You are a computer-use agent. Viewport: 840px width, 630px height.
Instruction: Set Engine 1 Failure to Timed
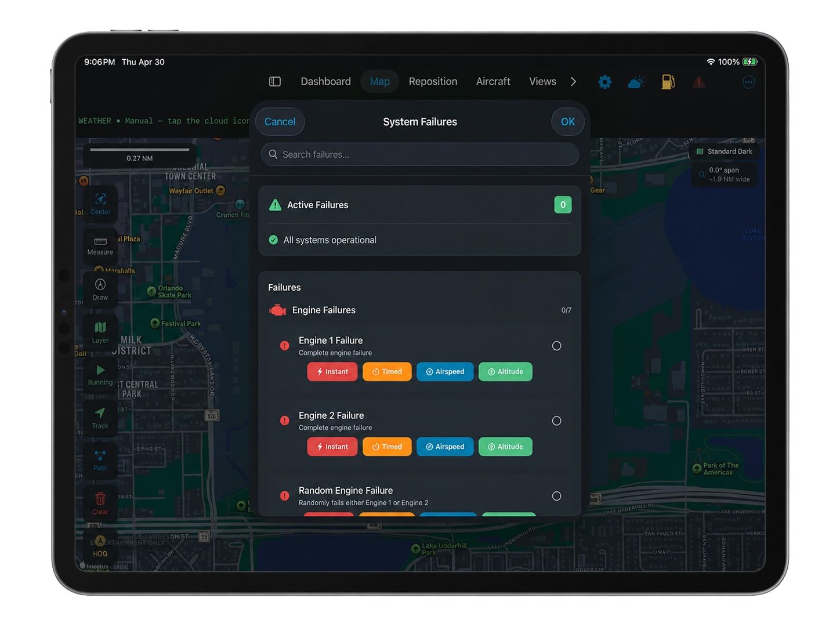pyautogui.click(x=387, y=372)
